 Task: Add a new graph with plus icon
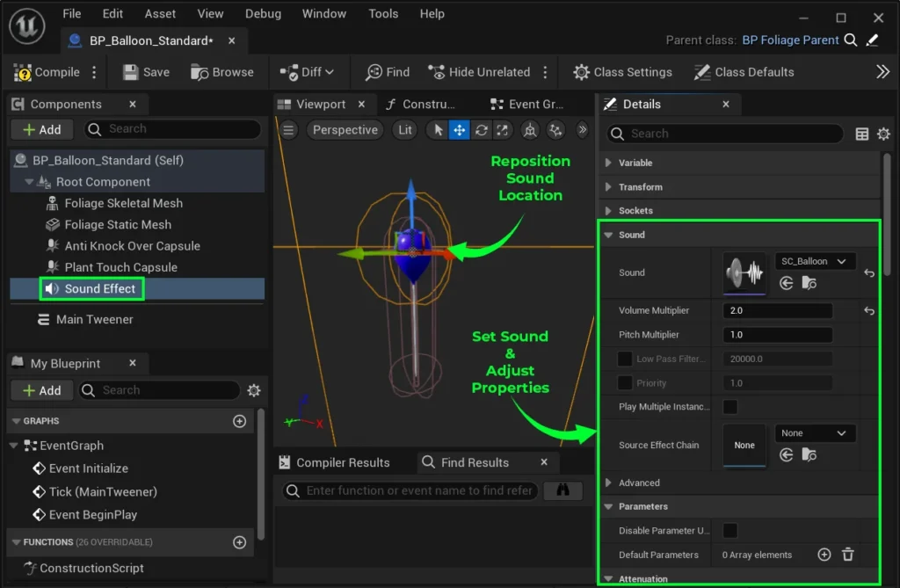239,421
